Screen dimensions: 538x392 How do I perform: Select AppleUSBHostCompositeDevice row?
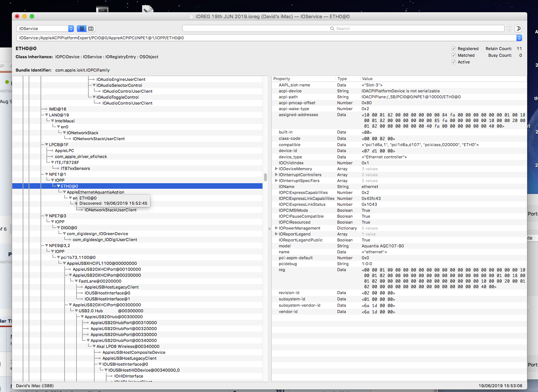[134, 352]
